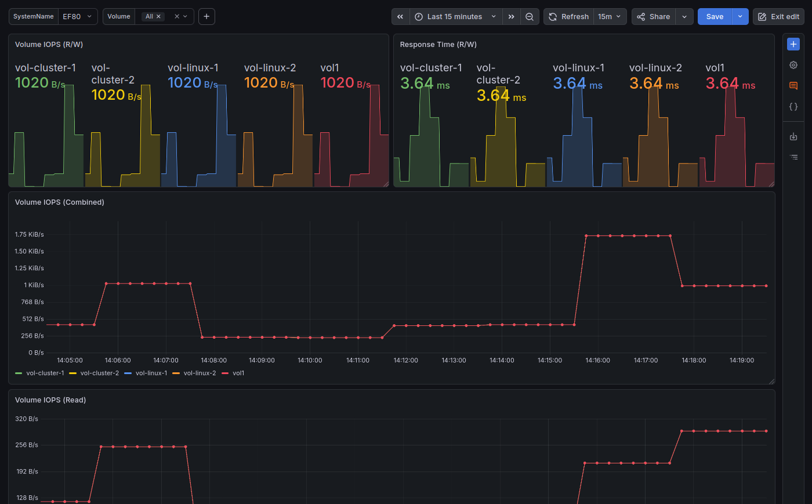Shift time range backward with double-left arrows

tap(400, 17)
